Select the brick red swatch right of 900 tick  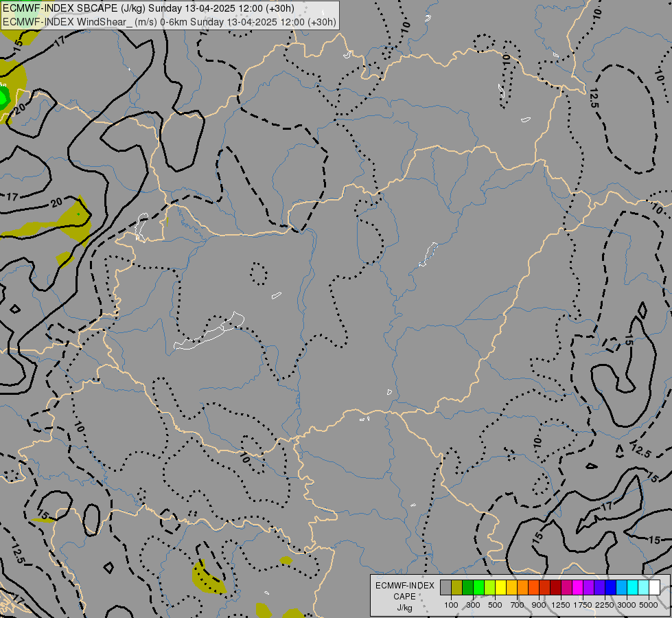click(x=545, y=587)
